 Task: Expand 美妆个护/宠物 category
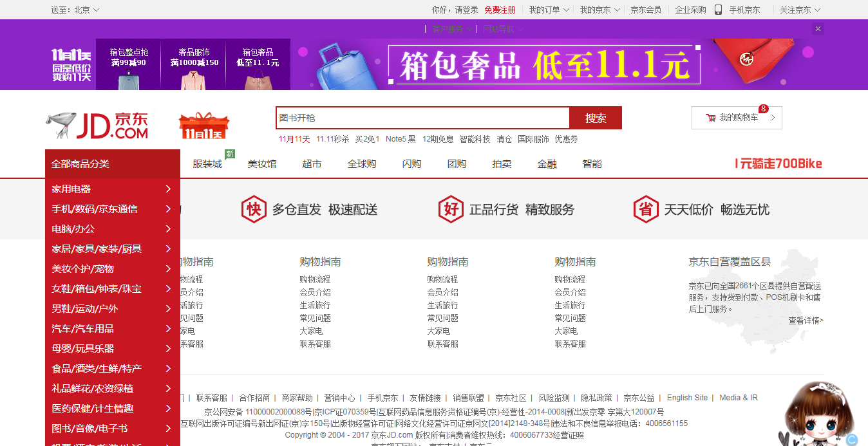[113, 268]
